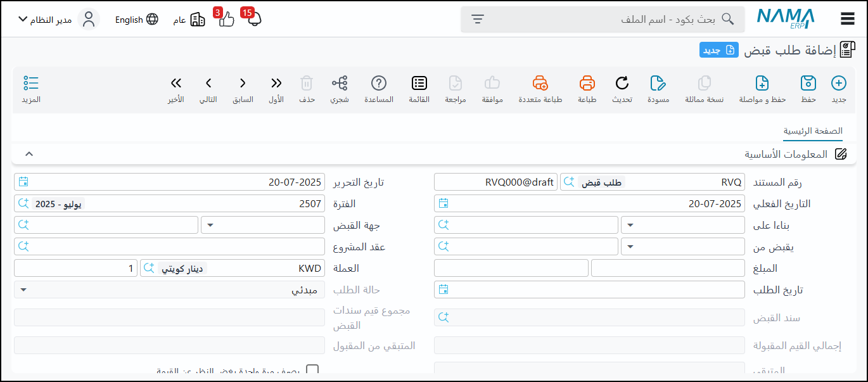
Task: Collapse the Basic Information (المعلومات الأساسية) section
Action: click(29, 154)
